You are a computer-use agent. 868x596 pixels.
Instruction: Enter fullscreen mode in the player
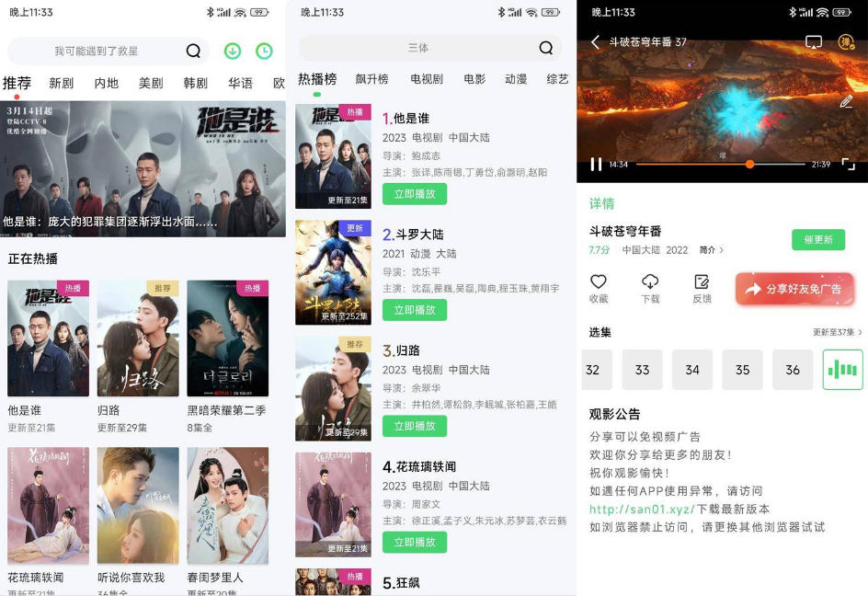tap(848, 164)
